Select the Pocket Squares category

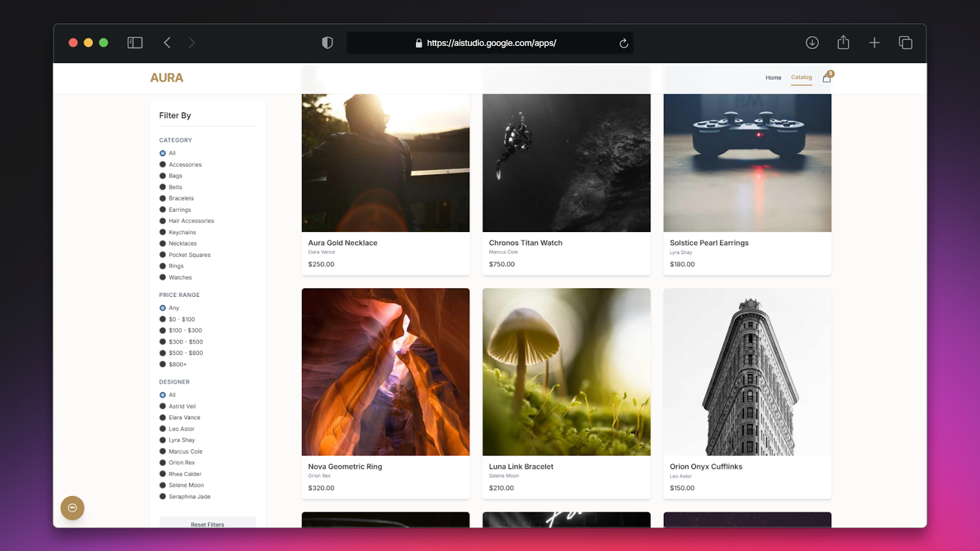click(163, 255)
